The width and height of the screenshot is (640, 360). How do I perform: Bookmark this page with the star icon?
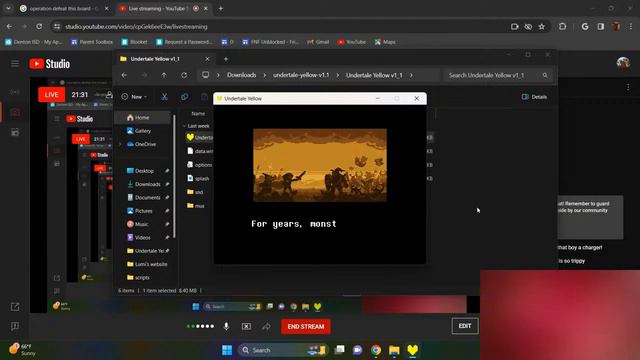542,27
